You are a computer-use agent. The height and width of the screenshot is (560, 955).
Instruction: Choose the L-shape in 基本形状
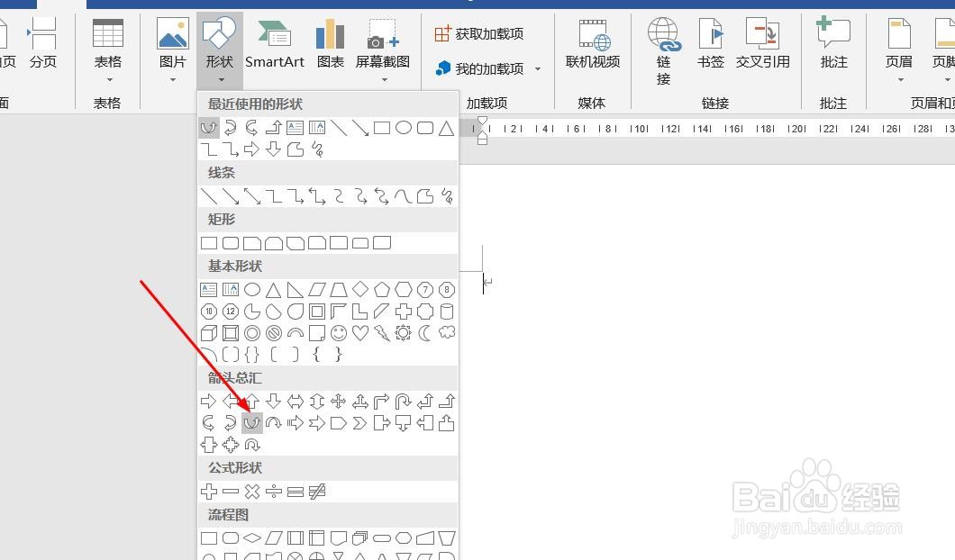[x=360, y=312]
